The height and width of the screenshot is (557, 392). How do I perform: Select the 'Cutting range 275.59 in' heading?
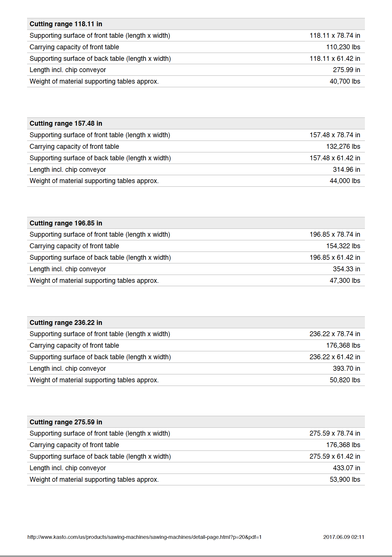click(66, 422)
